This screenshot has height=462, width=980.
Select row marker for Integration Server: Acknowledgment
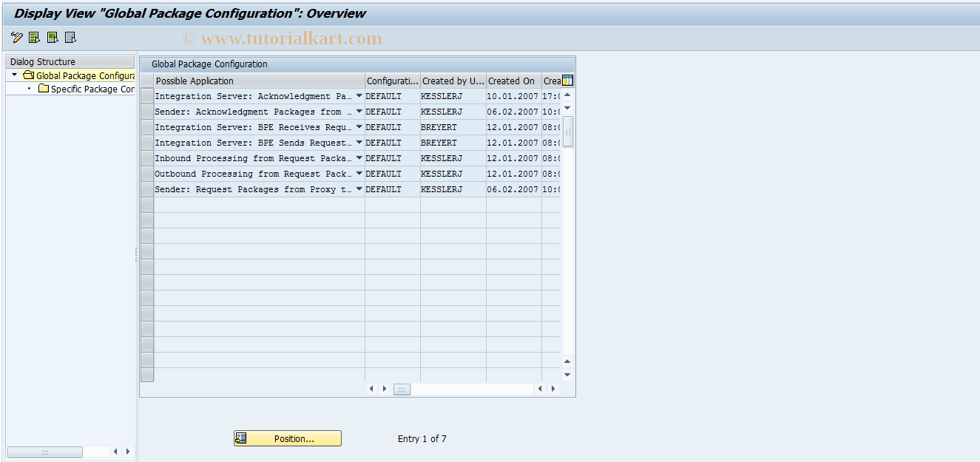(147, 96)
